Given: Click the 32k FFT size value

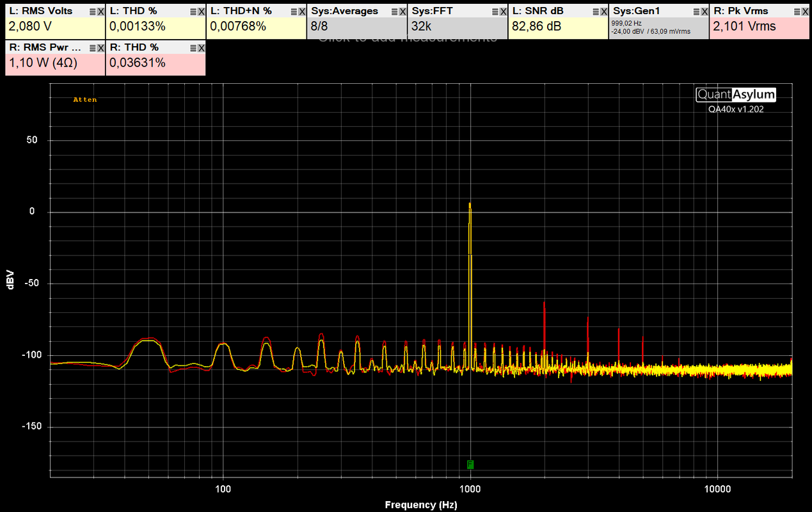Looking at the screenshot, I should [x=422, y=26].
